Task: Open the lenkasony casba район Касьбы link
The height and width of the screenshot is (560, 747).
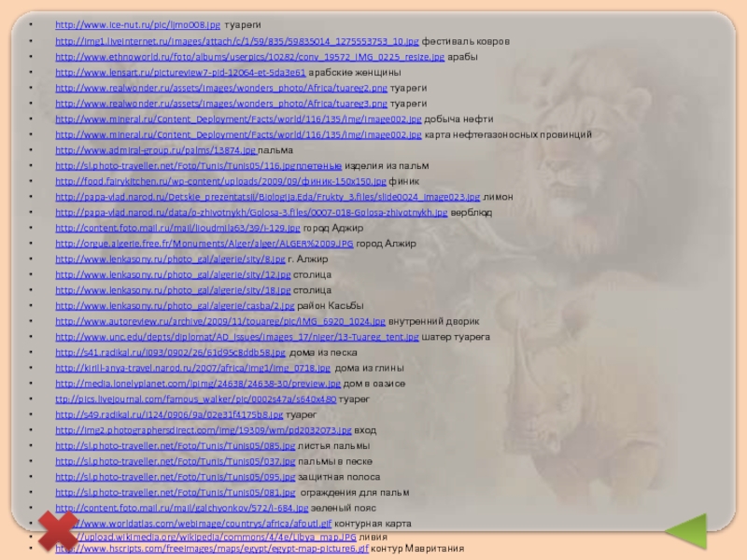Action: 175,306
